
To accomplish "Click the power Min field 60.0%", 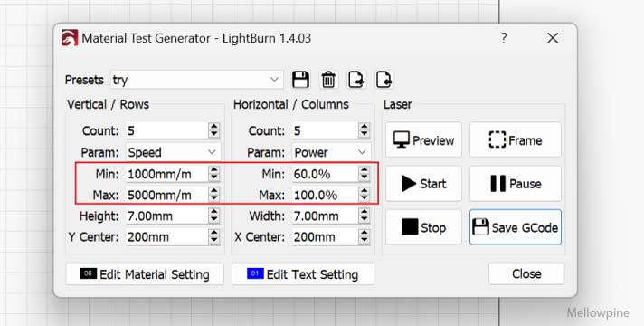I will tap(325, 174).
